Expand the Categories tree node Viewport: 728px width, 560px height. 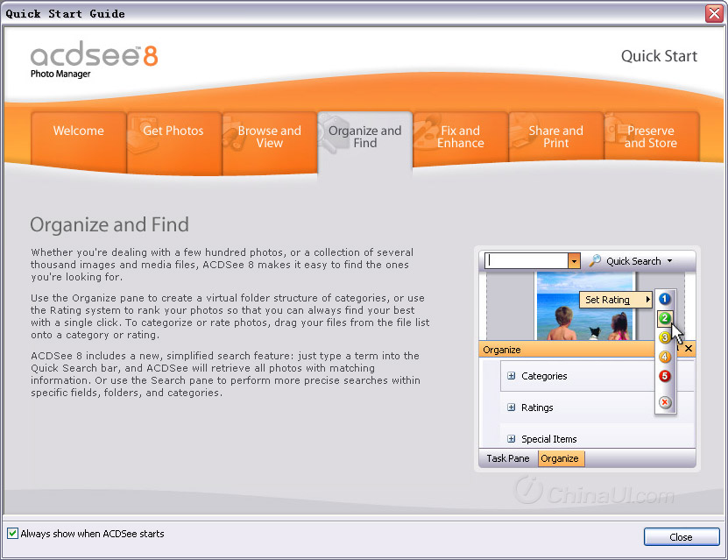(512, 376)
